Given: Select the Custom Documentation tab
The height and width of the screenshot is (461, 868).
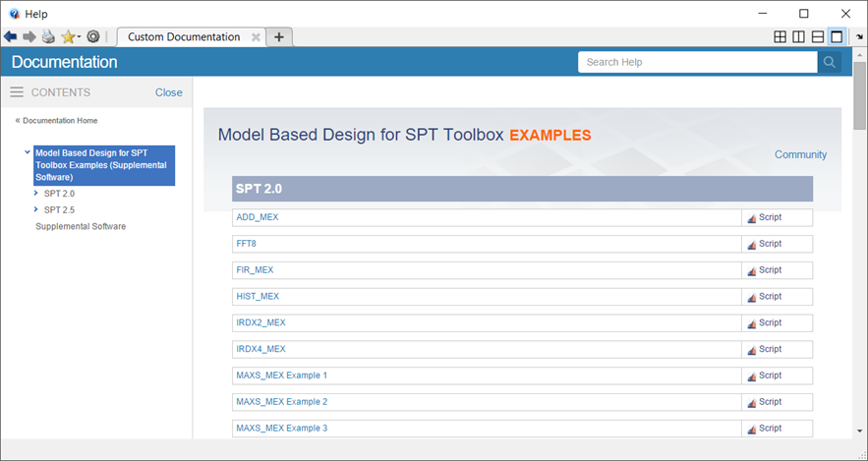Looking at the screenshot, I should pos(184,37).
